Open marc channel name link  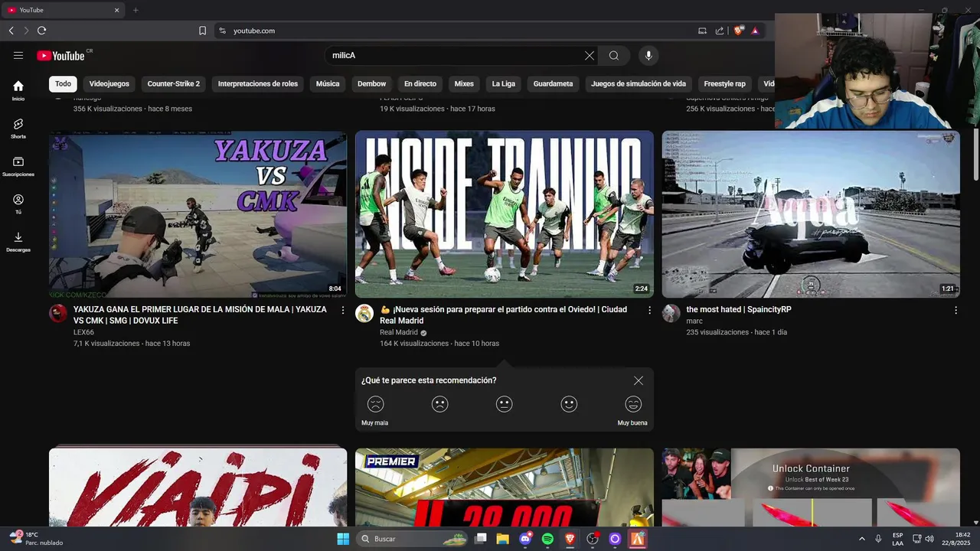point(694,321)
